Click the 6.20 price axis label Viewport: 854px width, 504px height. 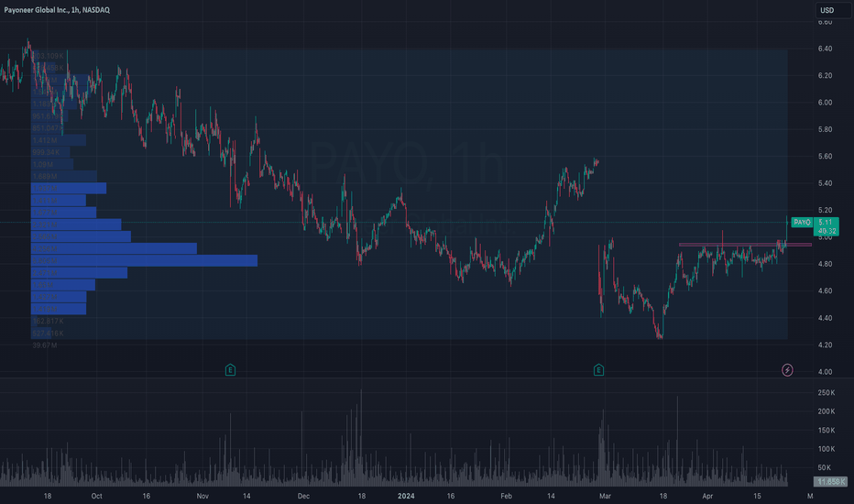[825, 76]
